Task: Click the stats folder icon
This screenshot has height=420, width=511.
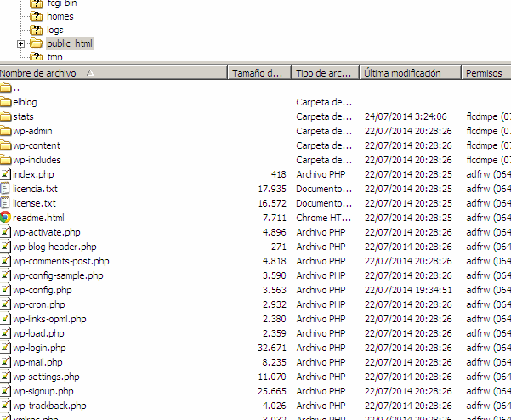Action: pos(6,116)
